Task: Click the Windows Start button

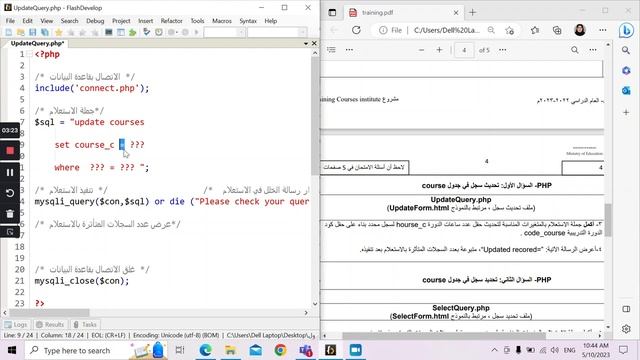Action: point(11,350)
